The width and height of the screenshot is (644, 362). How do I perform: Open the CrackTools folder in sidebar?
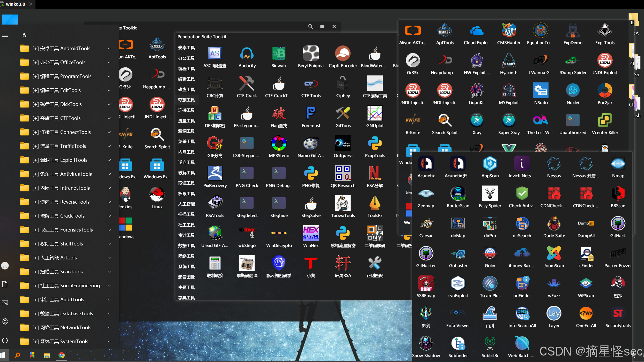pyautogui.click(x=66, y=216)
